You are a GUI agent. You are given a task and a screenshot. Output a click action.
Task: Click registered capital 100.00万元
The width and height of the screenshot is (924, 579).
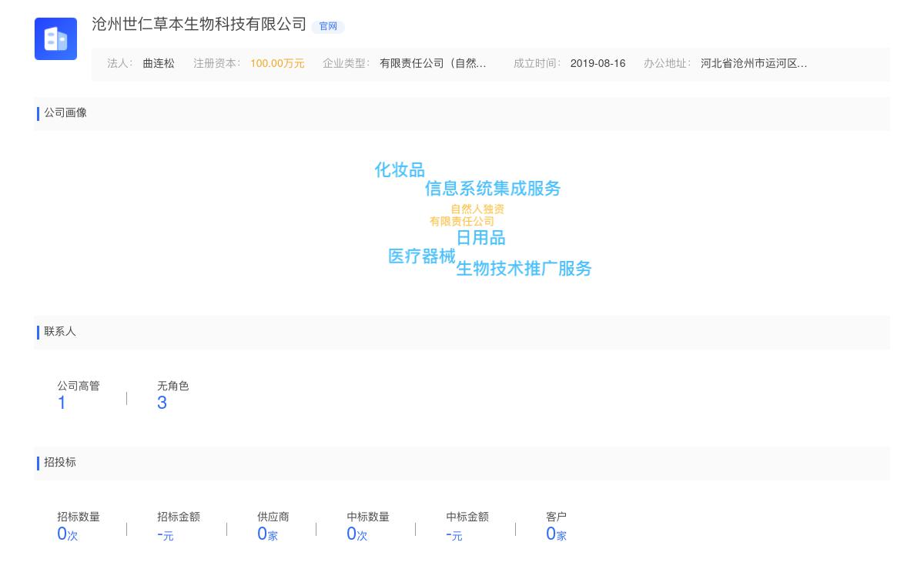tap(277, 64)
